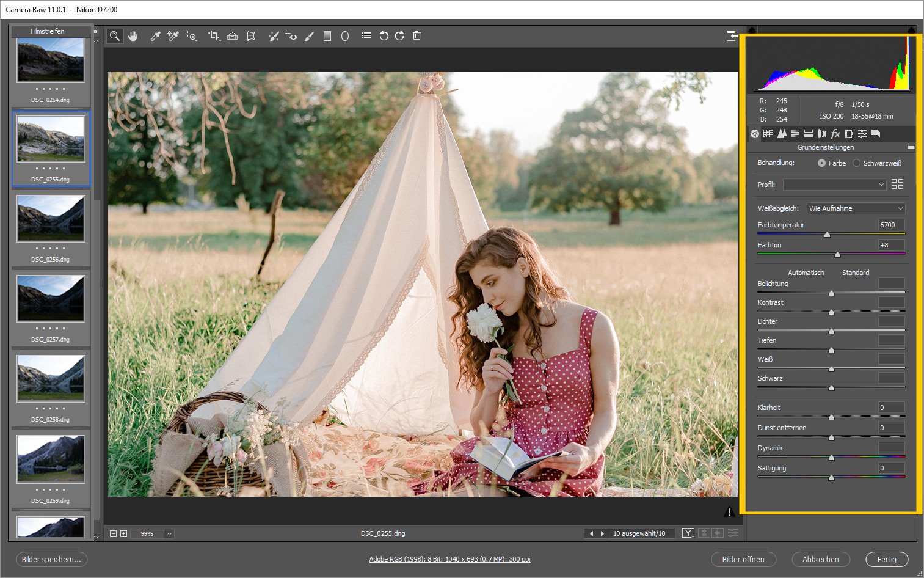Select the Farbe treatment radio button
The image size is (924, 578).
coord(821,163)
